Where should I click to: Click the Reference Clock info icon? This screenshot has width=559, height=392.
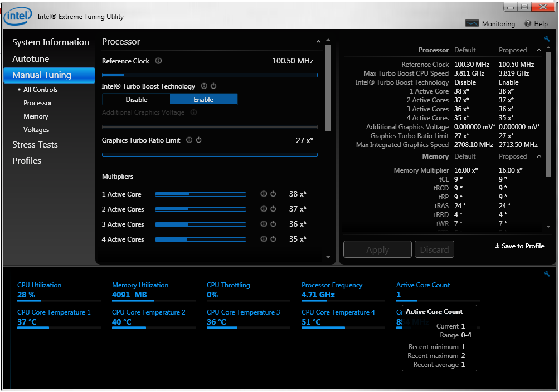[x=158, y=61]
